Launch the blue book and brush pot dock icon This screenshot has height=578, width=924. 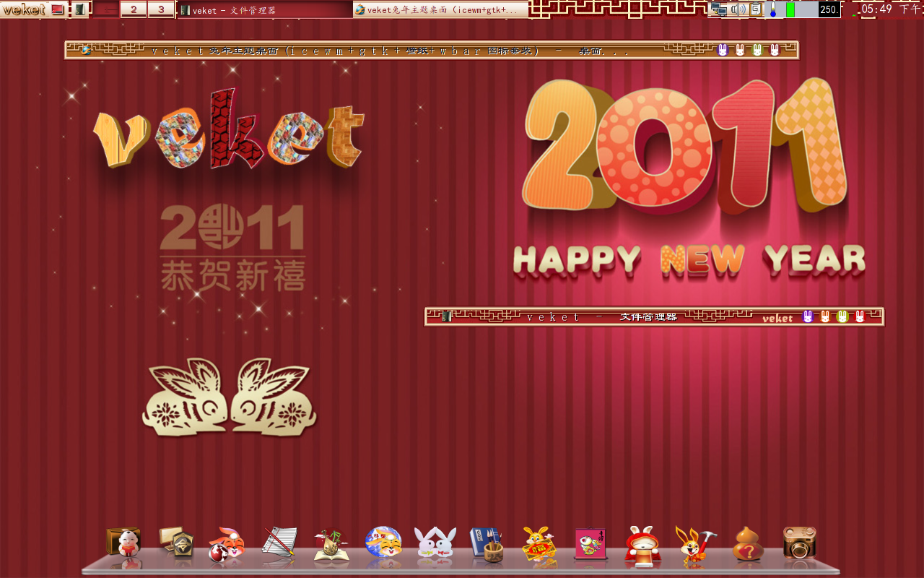pyautogui.click(x=487, y=543)
